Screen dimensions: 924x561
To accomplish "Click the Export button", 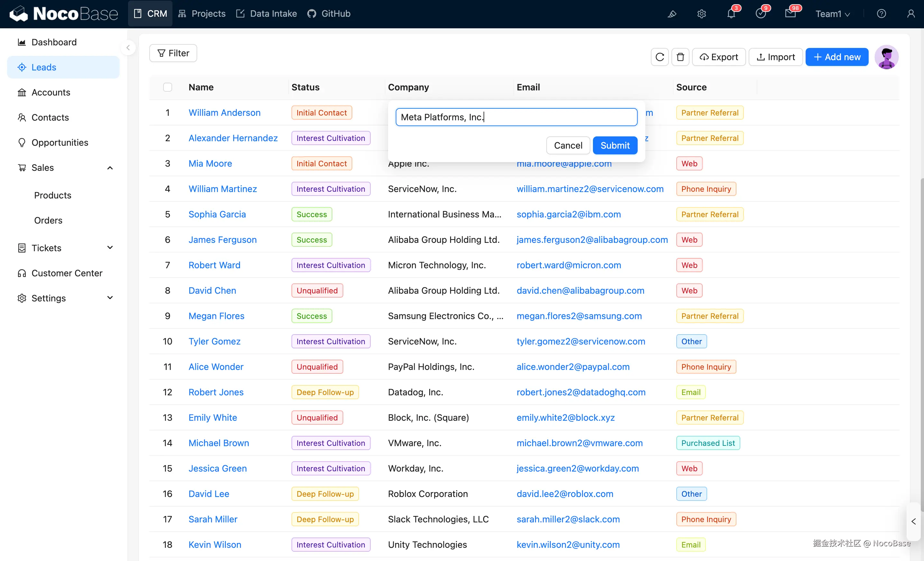I will (x=719, y=57).
